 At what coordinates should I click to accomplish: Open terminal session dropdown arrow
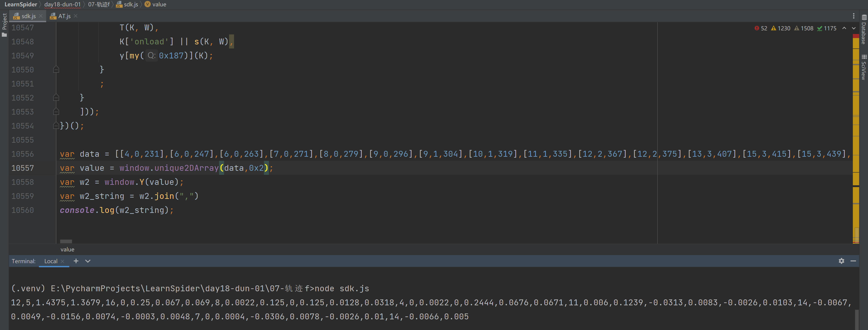point(88,261)
